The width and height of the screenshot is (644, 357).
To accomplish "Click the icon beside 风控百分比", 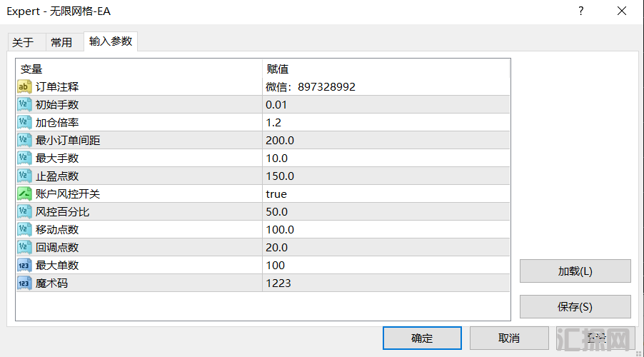I will point(24,212).
